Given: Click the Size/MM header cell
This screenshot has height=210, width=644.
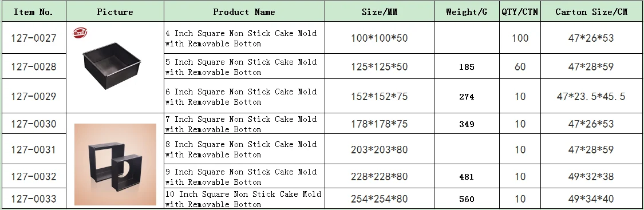Looking at the screenshot, I should pos(380,11).
